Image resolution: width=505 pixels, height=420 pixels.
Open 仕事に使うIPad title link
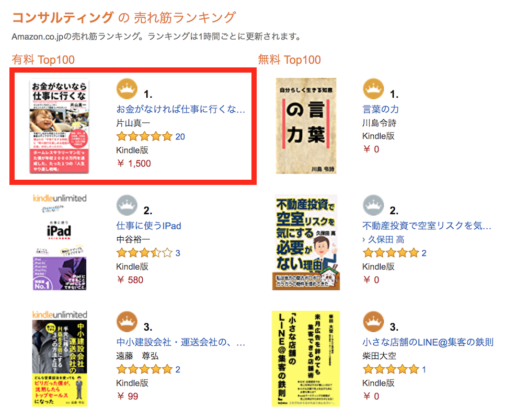tap(148, 226)
